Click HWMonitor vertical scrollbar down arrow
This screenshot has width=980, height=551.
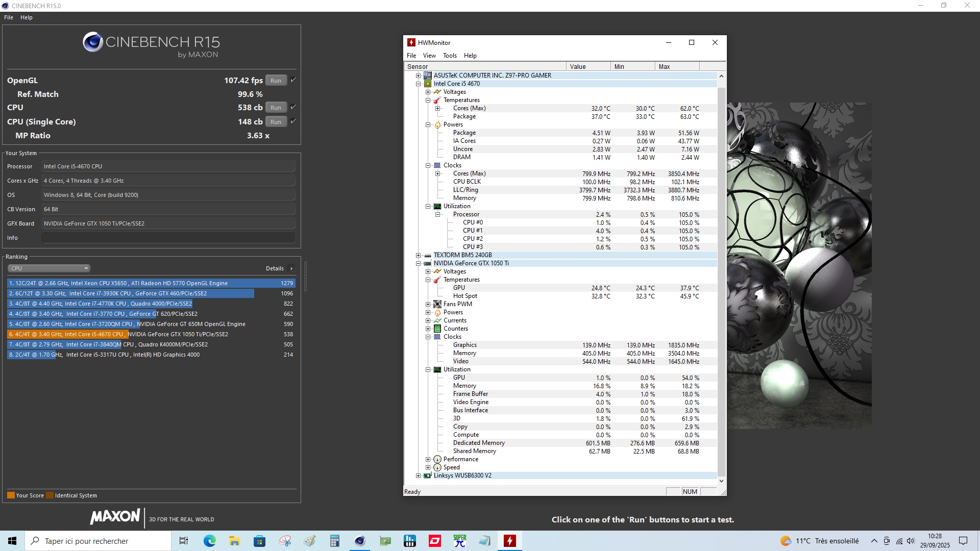click(x=721, y=481)
